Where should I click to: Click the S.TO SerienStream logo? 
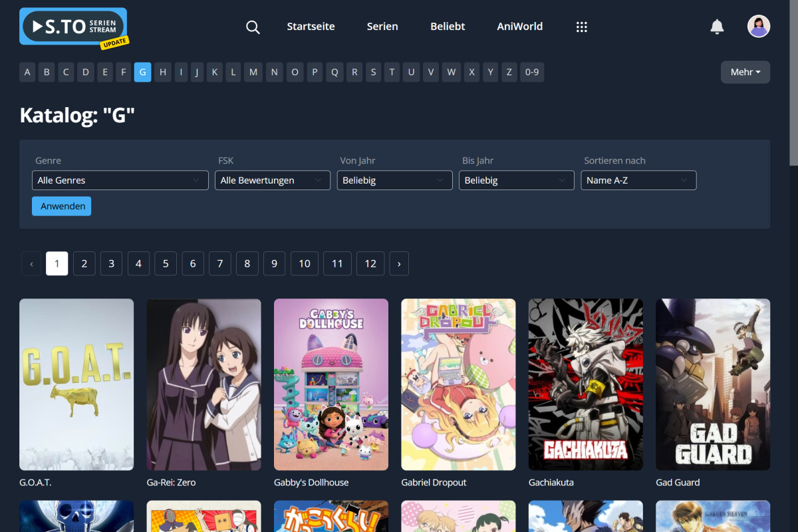point(72,27)
